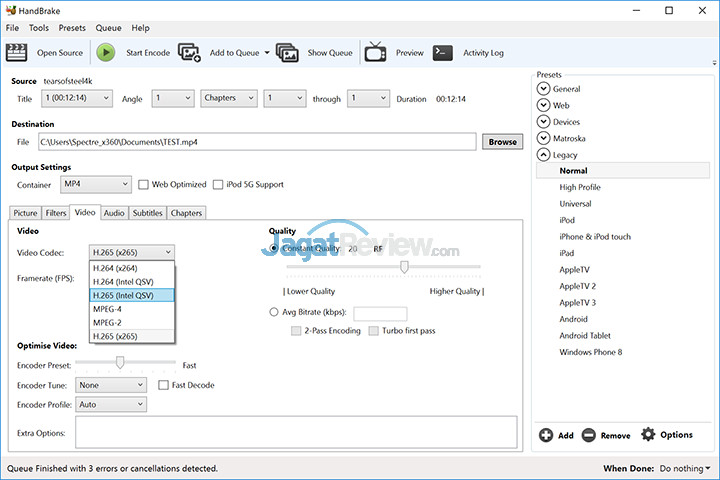Click the Add to Queue icon
The width and height of the screenshot is (720, 480).
[189, 52]
